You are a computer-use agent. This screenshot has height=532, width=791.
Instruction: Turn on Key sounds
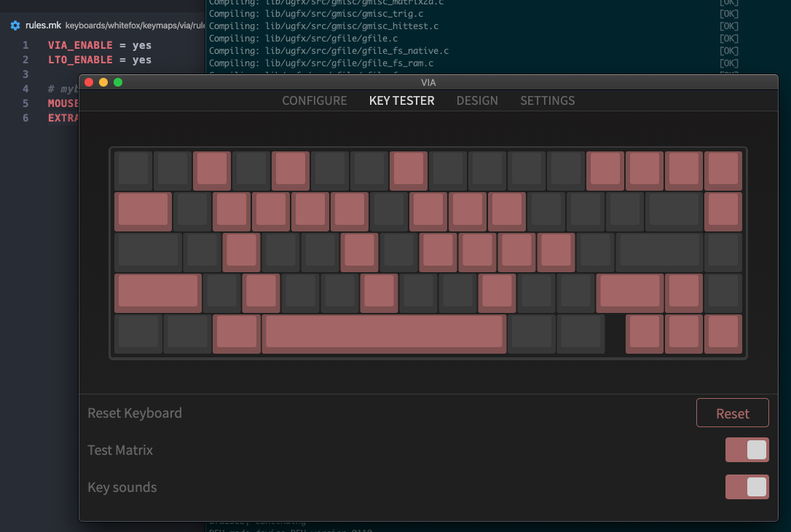coord(747,487)
